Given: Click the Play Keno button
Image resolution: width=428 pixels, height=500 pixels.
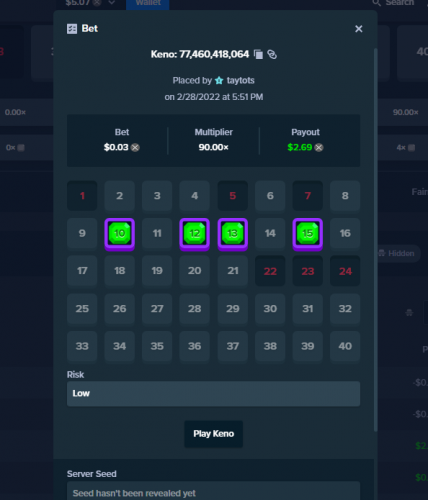Looking at the screenshot, I should pos(214,434).
